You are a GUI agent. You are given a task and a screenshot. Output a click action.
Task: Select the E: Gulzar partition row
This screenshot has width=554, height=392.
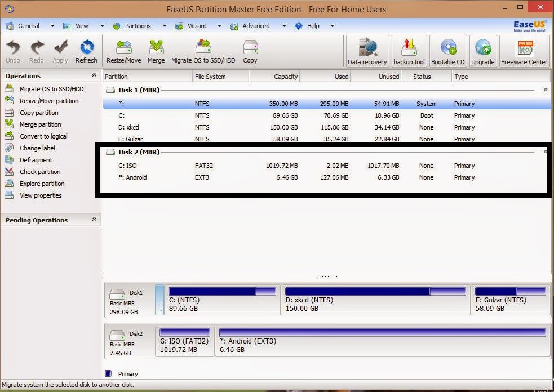[x=327, y=139]
